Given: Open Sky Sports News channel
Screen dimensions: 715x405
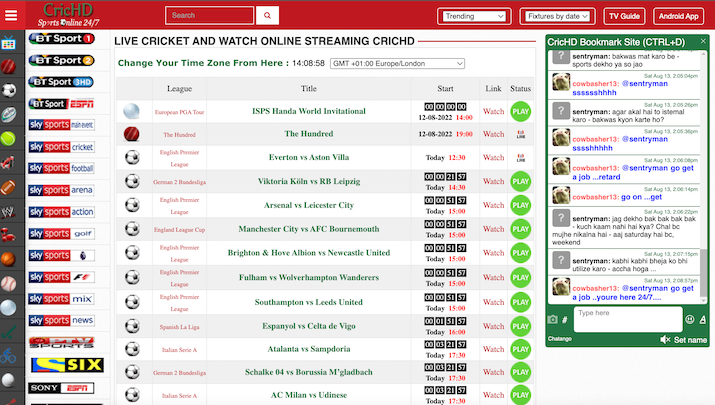Looking at the screenshot, I should pos(62,321).
